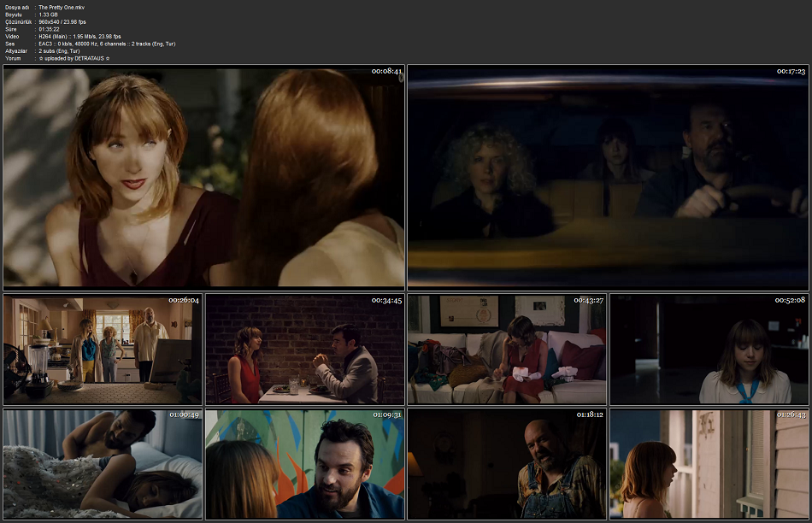The height and width of the screenshot is (523, 812).
Task: Click the audio line starting 'EAC3'
Action: coord(107,44)
